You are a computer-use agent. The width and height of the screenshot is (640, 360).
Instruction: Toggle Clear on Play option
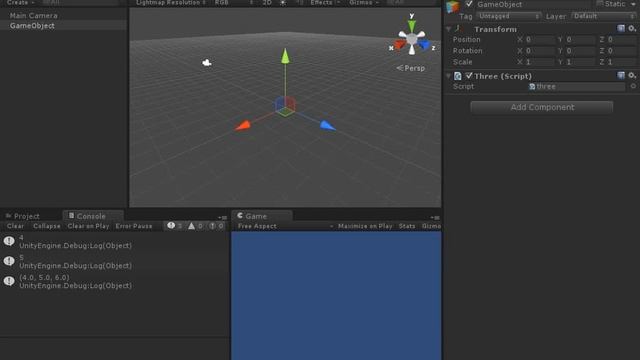(x=88, y=226)
